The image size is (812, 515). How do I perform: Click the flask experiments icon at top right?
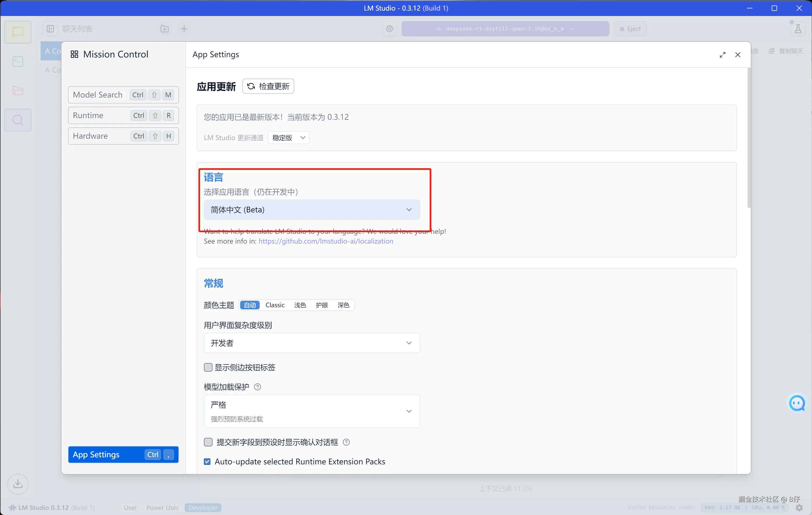(x=797, y=29)
